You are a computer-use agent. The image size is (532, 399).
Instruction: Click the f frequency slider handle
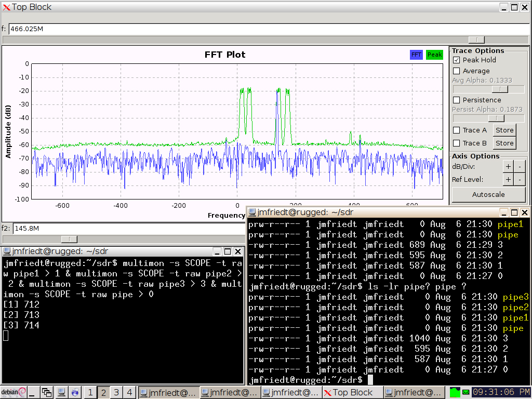tap(476, 40)
